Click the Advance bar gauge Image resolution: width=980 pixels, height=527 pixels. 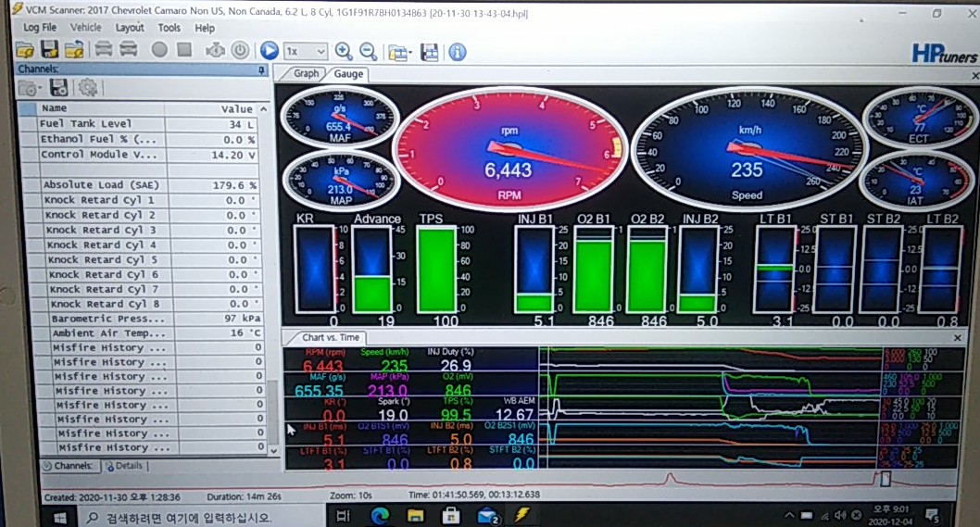372,270
